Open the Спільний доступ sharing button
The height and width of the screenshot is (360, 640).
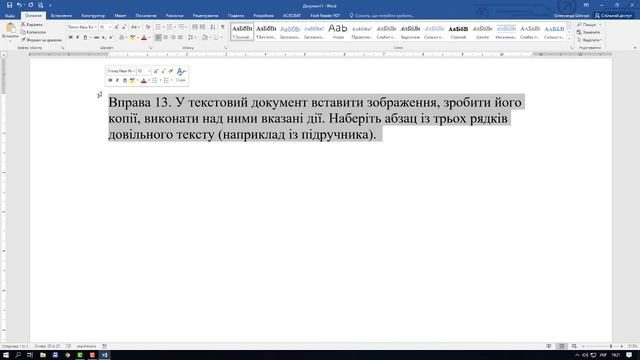(613, 16)
